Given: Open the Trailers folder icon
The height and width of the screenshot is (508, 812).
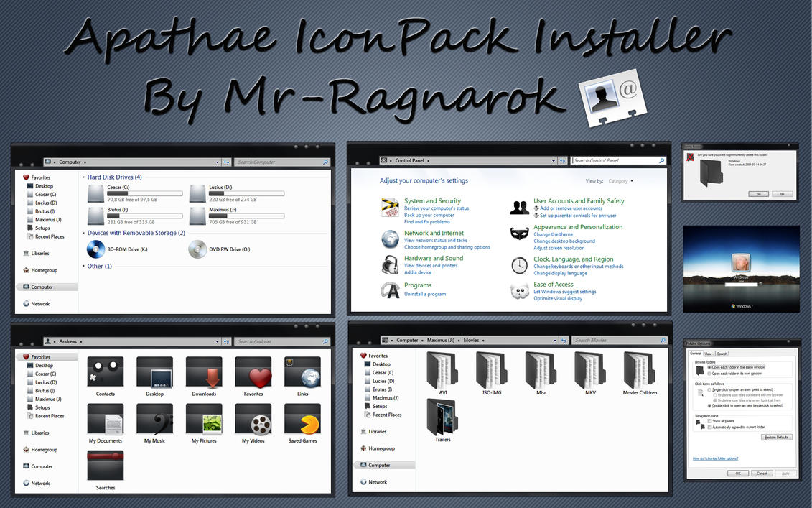Looking at the screenshot, I should coord(442,417).
